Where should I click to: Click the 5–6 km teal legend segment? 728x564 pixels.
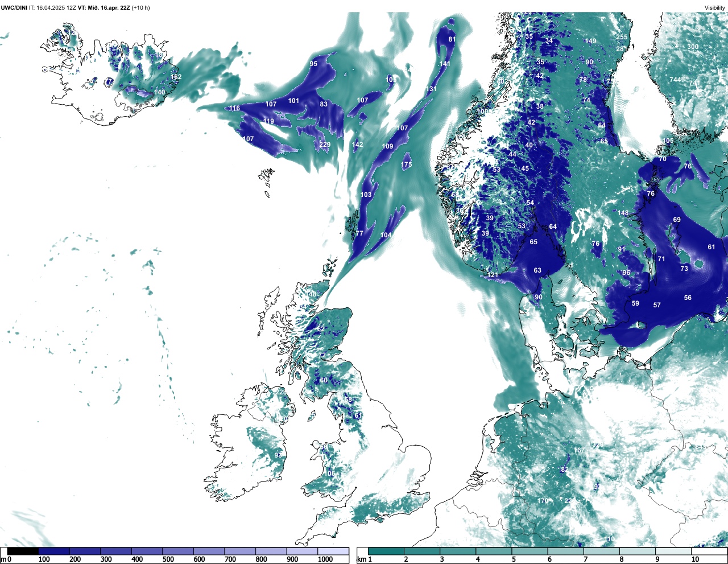tap(530, 551)
